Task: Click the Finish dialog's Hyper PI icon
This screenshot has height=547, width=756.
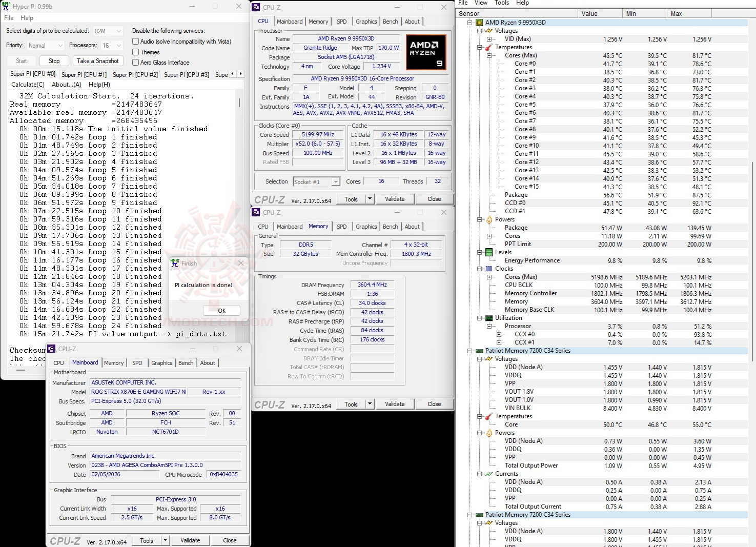Action: (175, 262)
